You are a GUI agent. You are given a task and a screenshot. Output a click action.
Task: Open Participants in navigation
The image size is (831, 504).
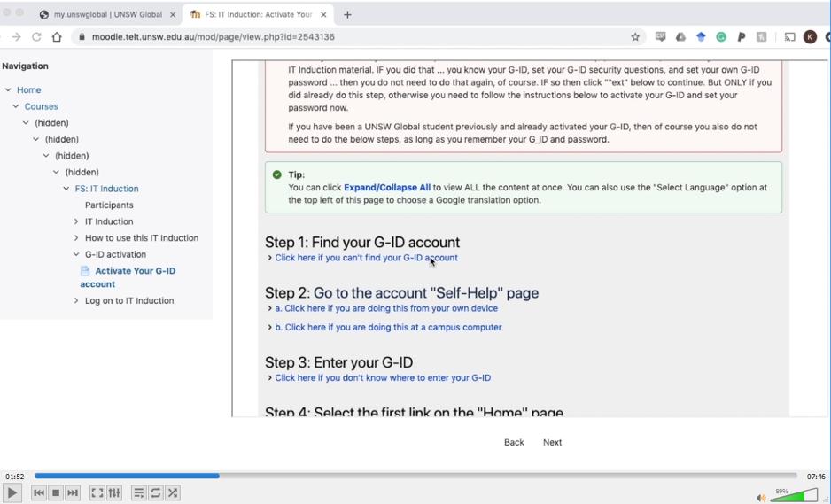[x=109, y=205]
